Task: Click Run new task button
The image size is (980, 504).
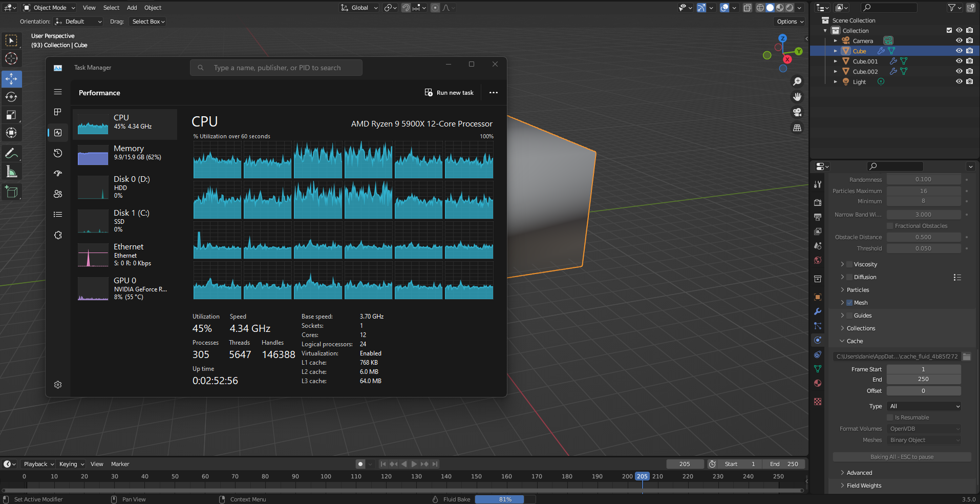Action: point(449,93)
